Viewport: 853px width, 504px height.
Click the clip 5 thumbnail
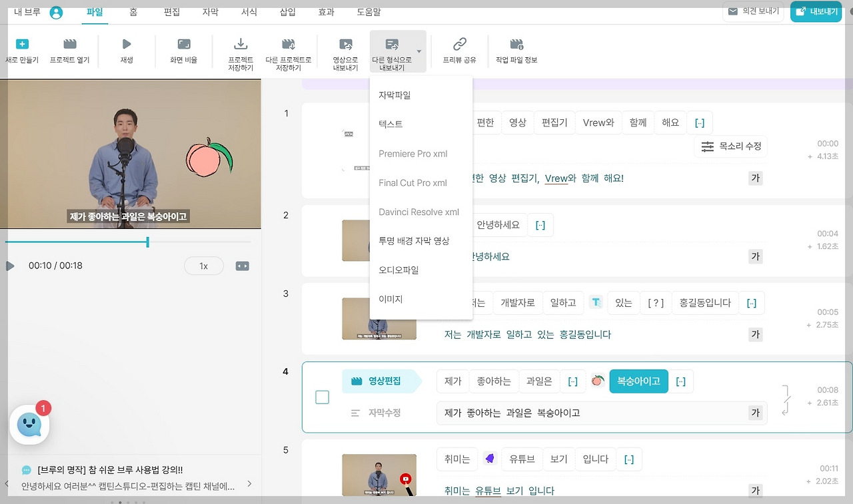pyautogui.click(x=379, y=475)
